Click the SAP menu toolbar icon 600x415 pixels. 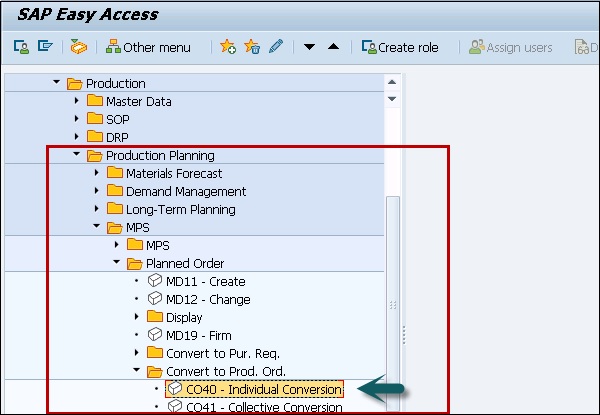click(x=44, y=47)
